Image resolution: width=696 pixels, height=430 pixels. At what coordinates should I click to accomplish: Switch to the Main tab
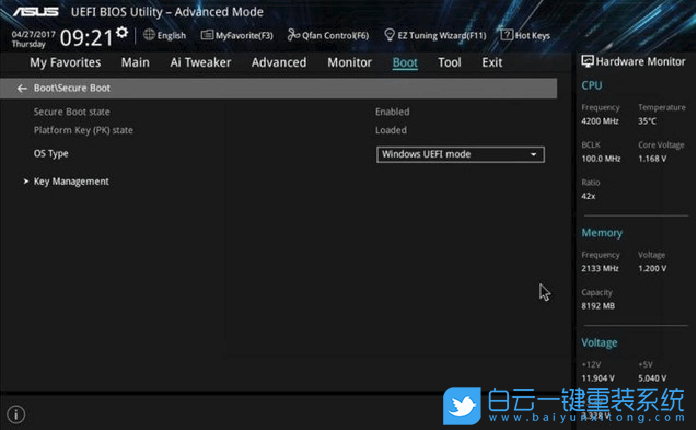[135, 62]
